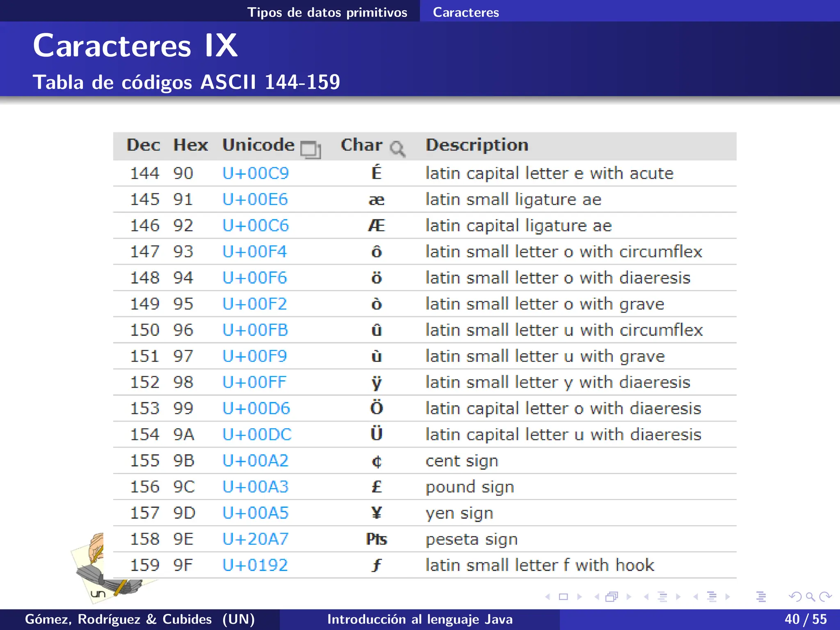The width and height of the screenshot is (840, 630).
Task: Click the 'Description' column header
Action: [477, 145]
